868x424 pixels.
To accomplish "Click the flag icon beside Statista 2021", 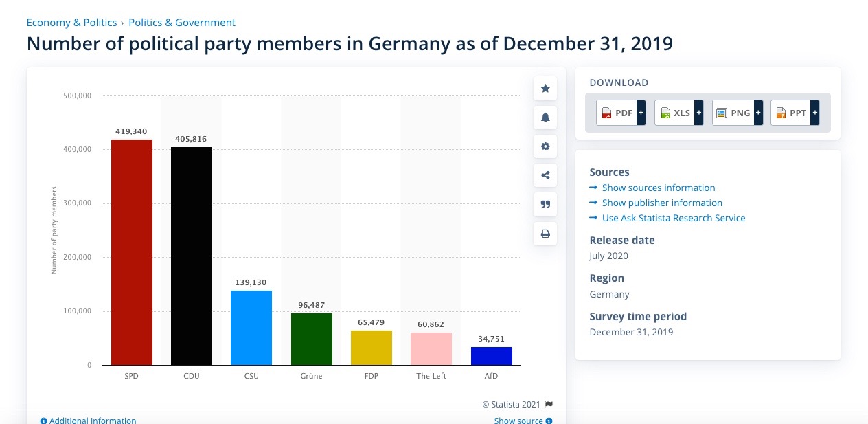I will pyautogui.click(x=549, y=405).
